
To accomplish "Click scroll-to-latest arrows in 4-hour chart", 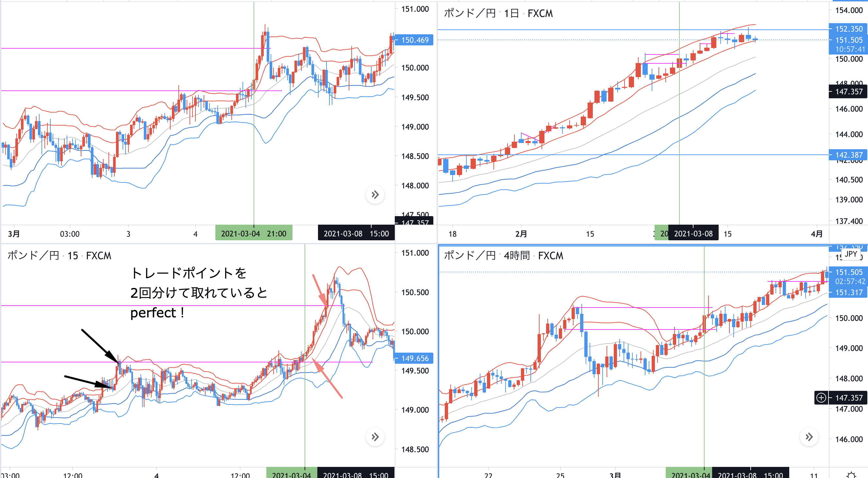I will point(809,437).
